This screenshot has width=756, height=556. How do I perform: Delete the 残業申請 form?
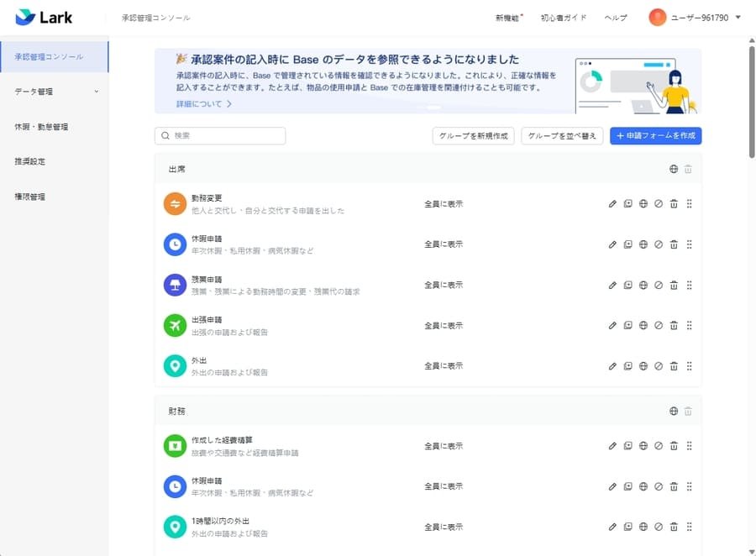674,285
